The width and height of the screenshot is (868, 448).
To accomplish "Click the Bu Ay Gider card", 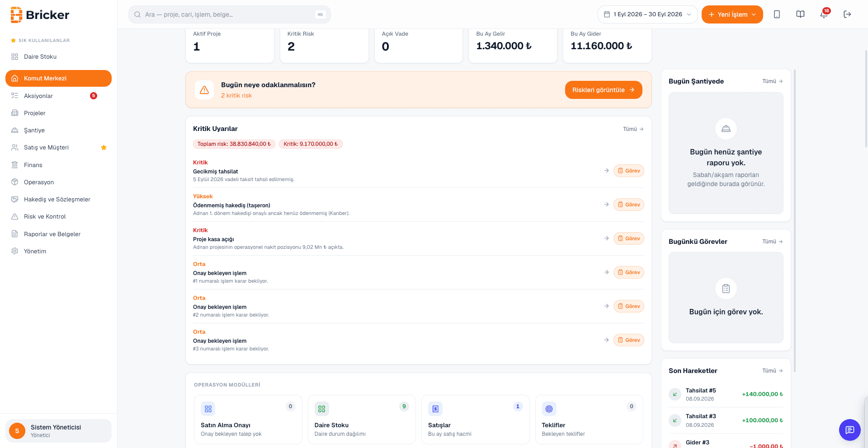I will [x=607, y=45].
